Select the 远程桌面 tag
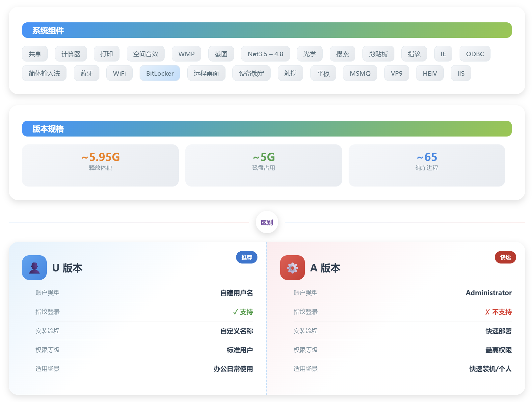 (x=206, y=73)
